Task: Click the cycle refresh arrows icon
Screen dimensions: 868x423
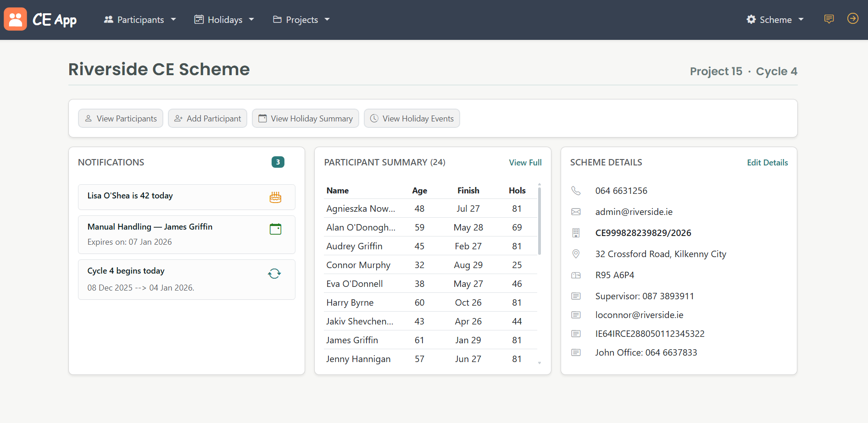Action: [x=274, y=274]
